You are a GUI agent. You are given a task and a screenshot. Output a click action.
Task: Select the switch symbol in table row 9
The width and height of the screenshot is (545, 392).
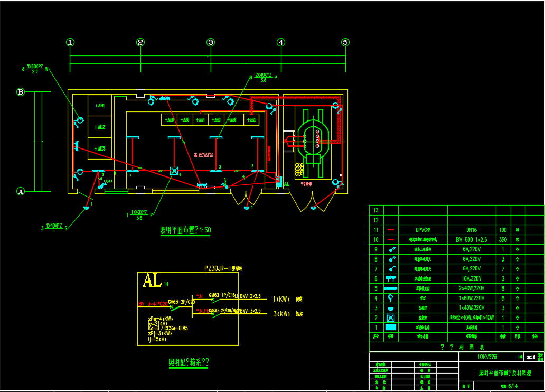coord(392,249)
